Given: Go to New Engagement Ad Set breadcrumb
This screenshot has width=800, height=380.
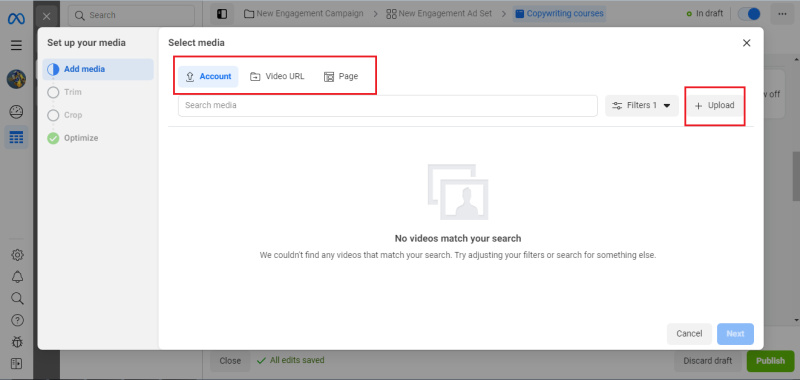Looking at the screenshot, I should [439, 14].
